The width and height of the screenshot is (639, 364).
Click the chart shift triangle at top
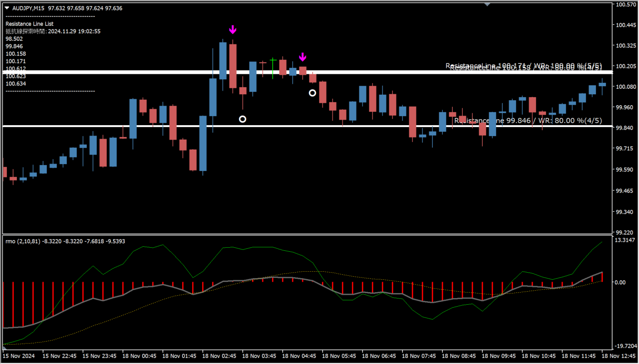[x=488, y=4]
